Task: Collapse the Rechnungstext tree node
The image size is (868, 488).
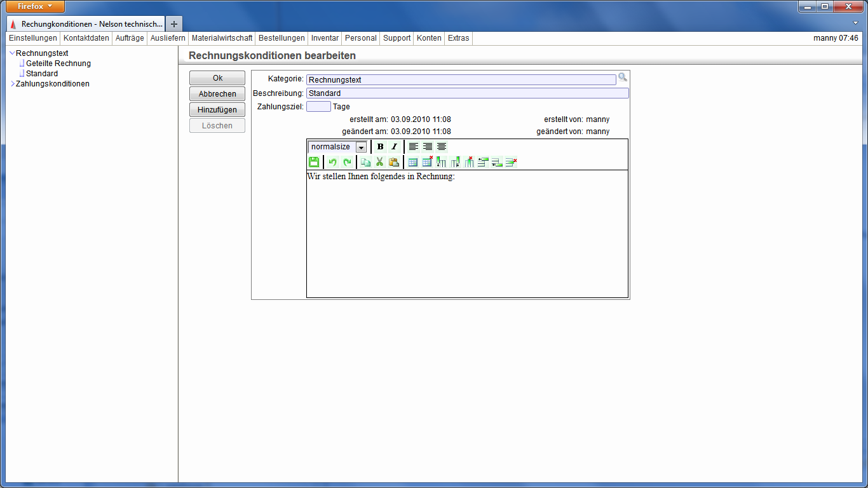Action: click(12, 53)
